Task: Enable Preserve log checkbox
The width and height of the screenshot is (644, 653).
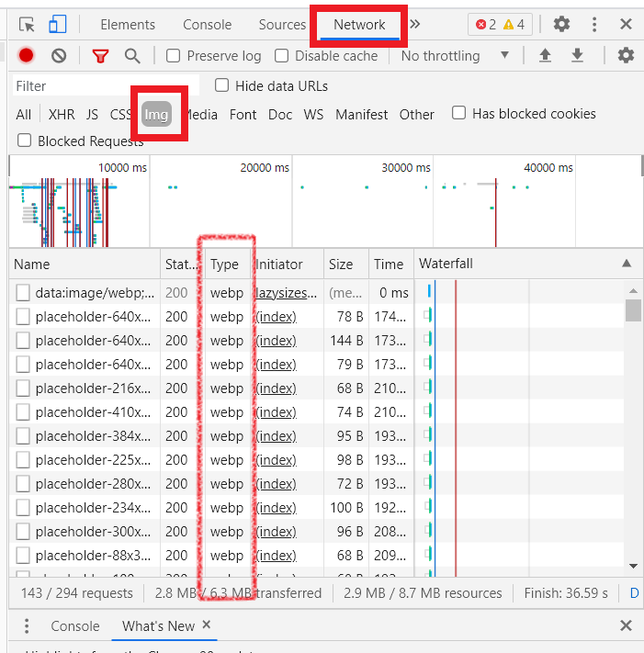Action: (174, 56)
